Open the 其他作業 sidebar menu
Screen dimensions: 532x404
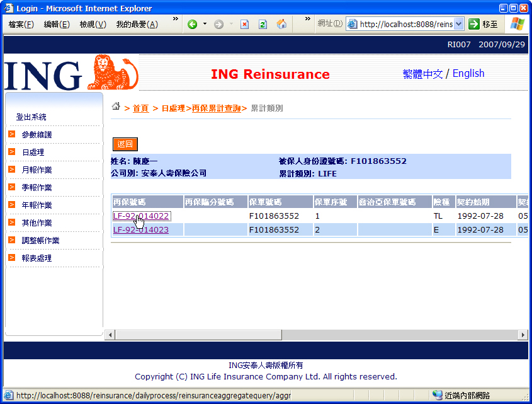37,223
